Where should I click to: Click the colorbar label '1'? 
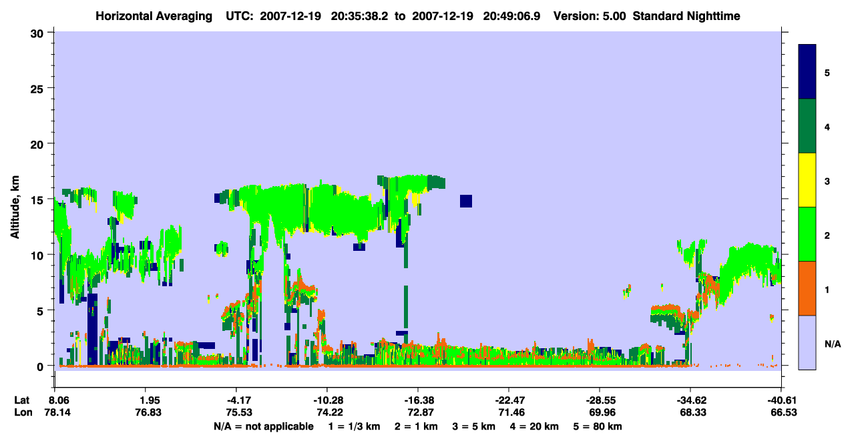click(827, 289)
